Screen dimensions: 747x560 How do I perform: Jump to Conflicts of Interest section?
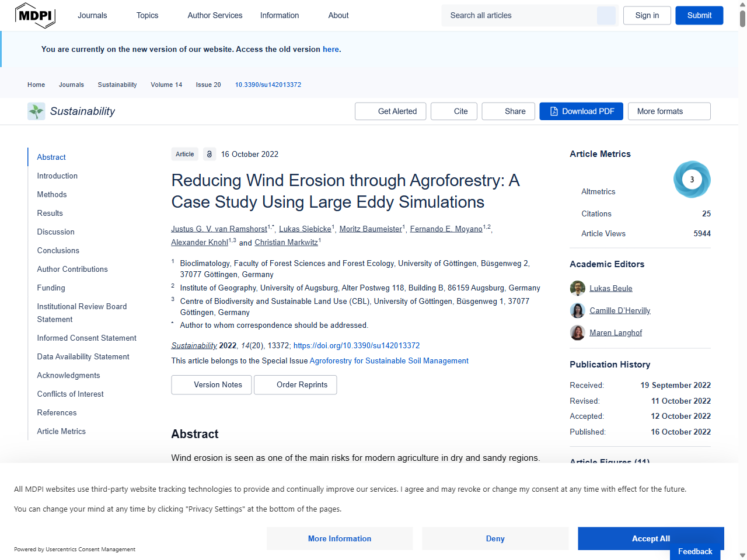pos(70,394)
